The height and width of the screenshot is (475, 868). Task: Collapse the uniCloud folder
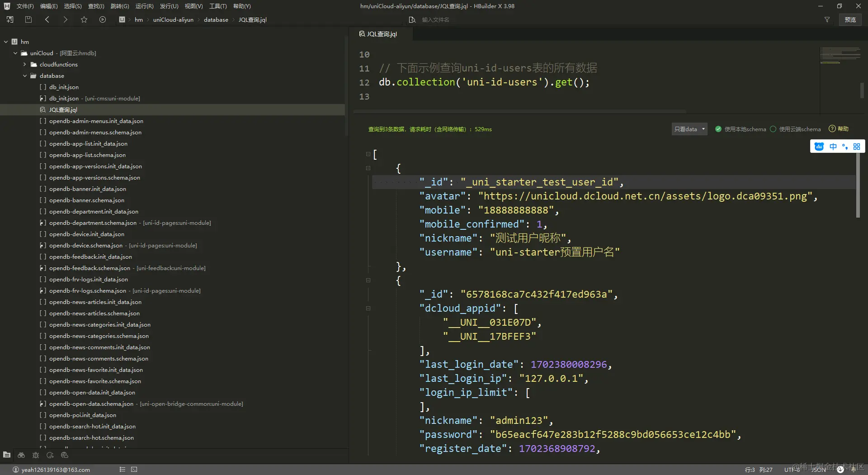click(x=15, y=53)
